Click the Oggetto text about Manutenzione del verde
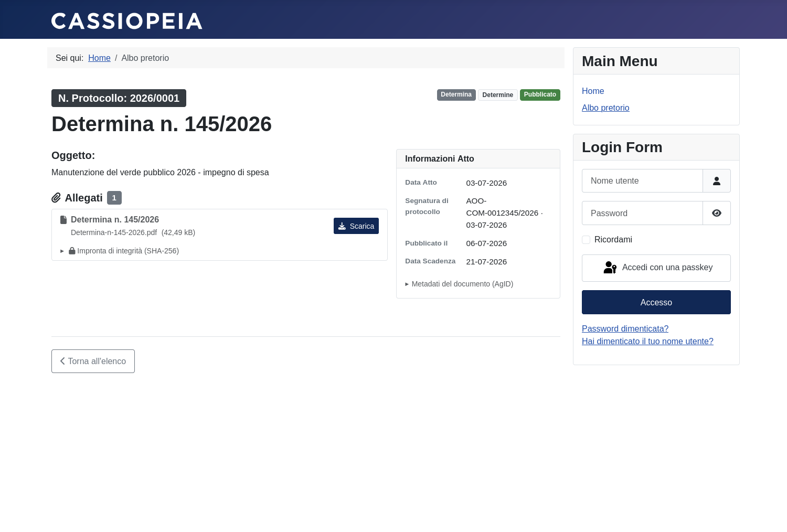 (160, 173)
